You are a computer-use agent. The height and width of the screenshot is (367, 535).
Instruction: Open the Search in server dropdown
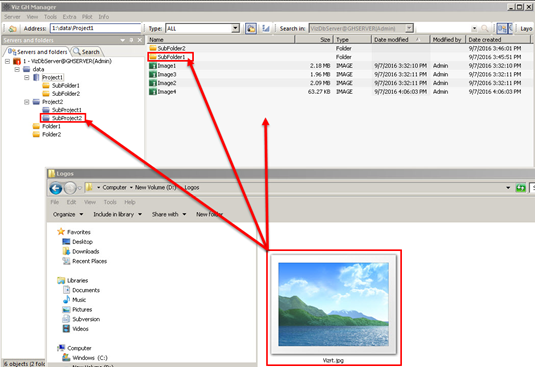coord(409,28)
